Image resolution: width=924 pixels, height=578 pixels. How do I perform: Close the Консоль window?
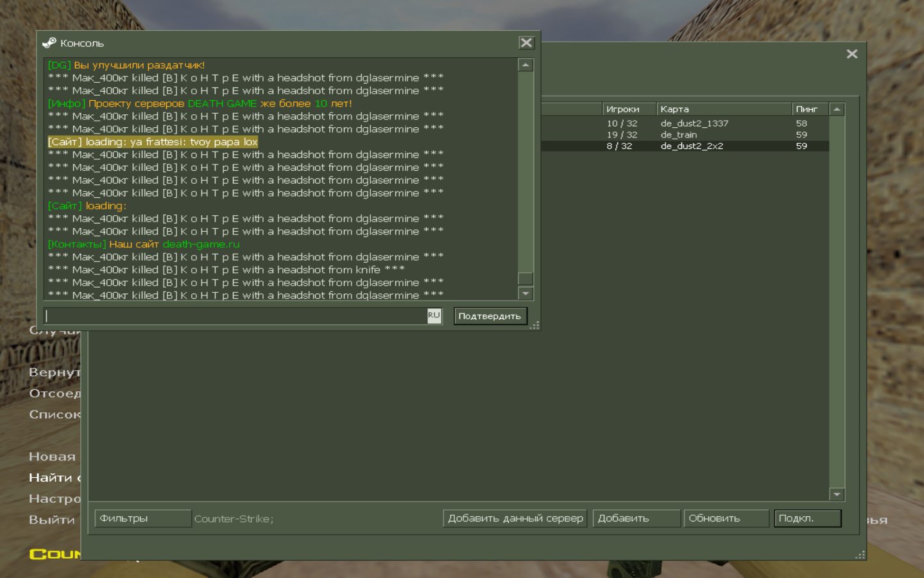click(526, 43)
